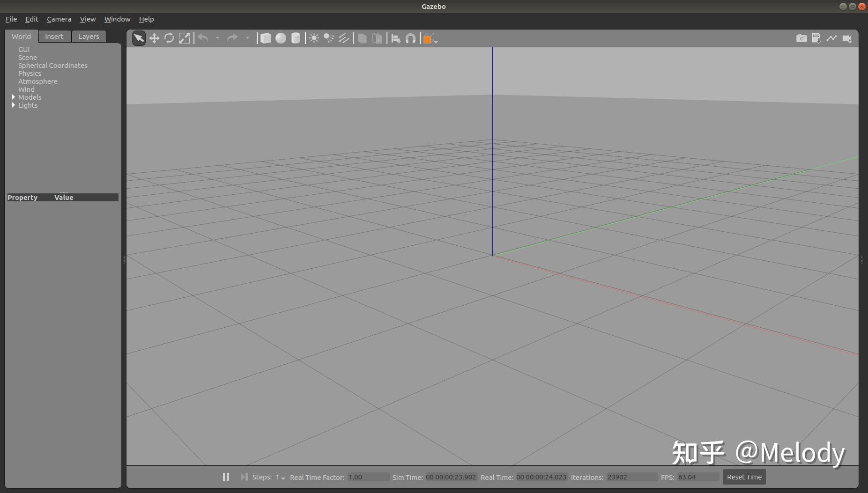
Task: Select Scene in the World tree
Action: tap(28, 58)
